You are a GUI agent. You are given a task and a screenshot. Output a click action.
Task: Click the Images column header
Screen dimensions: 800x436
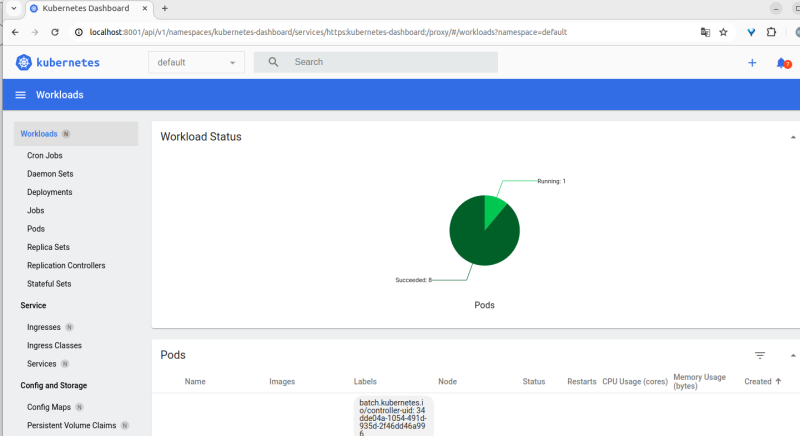coord(282,381)
